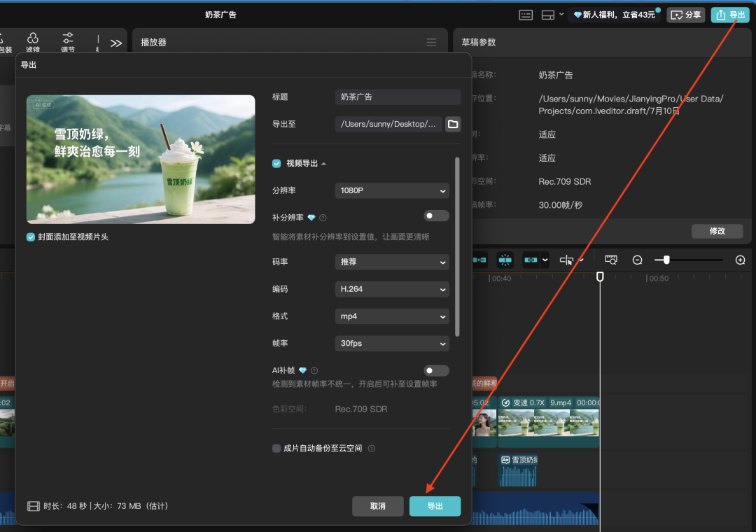Open the 编码 H.264 codec dropdown
756x532 pixels.
point(392,288)
